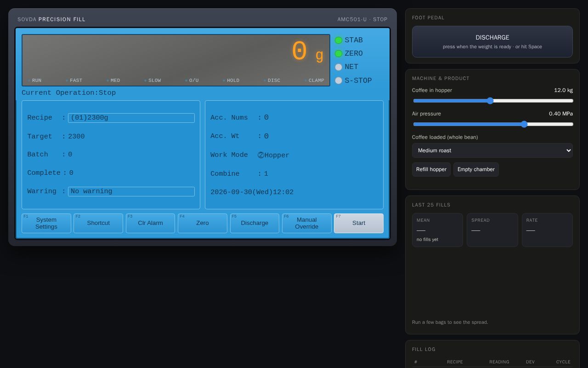Select the Recipe field (01)2300g
Image resolution: width=588 pixels, height=368 pixels.
tap(131, 118)
